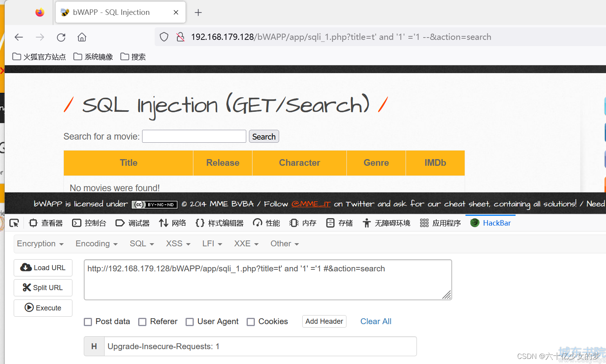The width and height of the screenshot is (606, 364).
Task: Click the Load URL button
Action: [43, 268]
